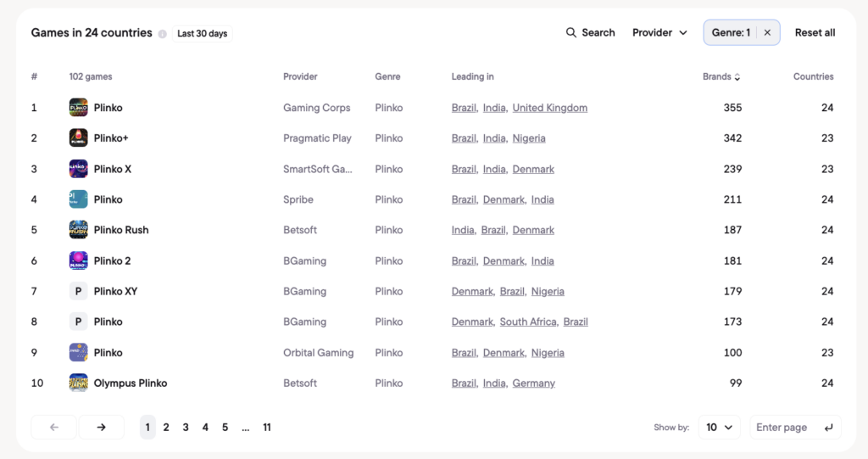
Task: Select page 1
Action: point(147,428)
